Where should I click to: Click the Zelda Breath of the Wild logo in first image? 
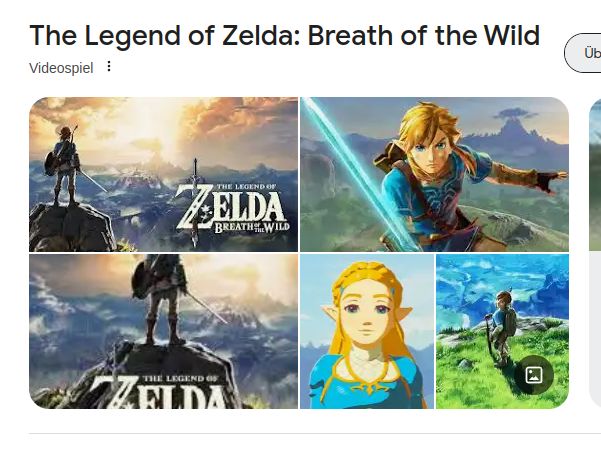232,209
